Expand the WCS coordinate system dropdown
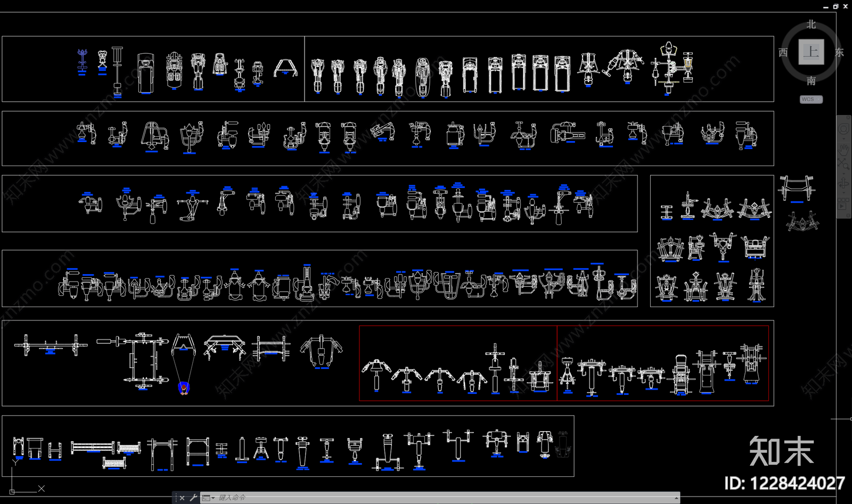This screenshot has width=852, height=504. coord(812,100)
